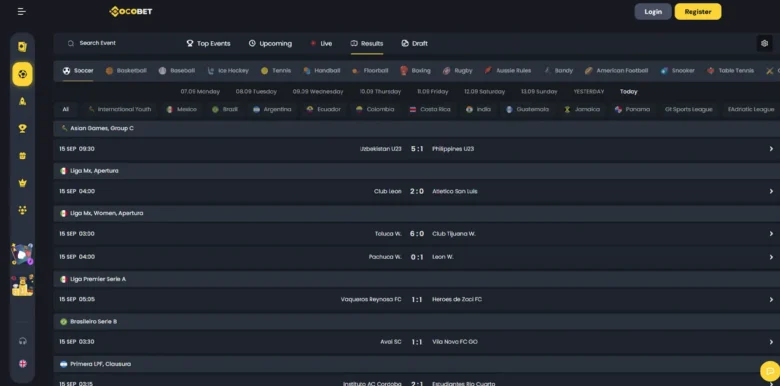Open the colorful game promo thumbnail

22,254
